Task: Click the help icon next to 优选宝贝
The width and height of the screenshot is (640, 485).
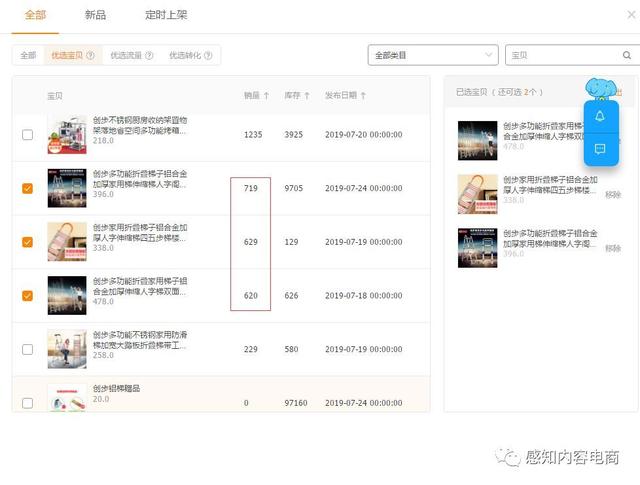Action: click(x=91, y=56)
